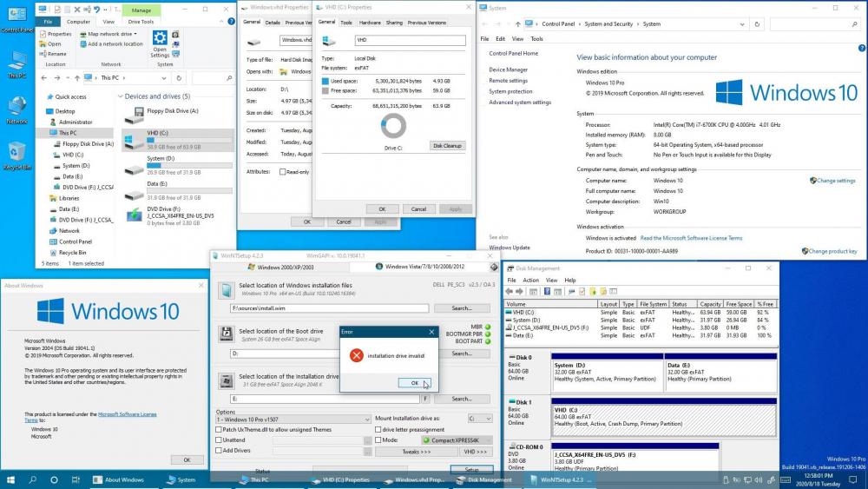Collapse the Devices and drives group
This screenshot has width=868, height=489.
121,96
